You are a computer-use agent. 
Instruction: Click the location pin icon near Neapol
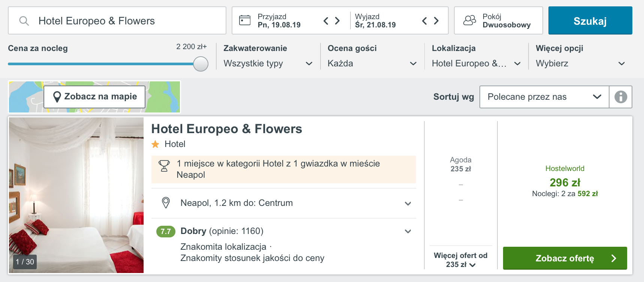165,203
